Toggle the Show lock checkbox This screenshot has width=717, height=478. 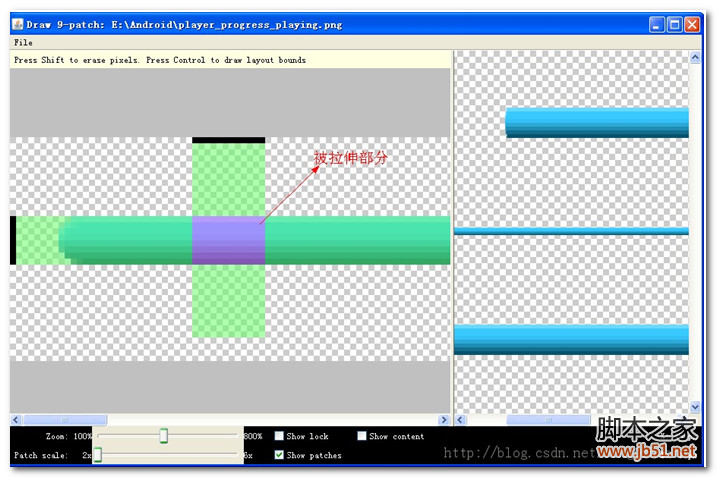[279, 436]
